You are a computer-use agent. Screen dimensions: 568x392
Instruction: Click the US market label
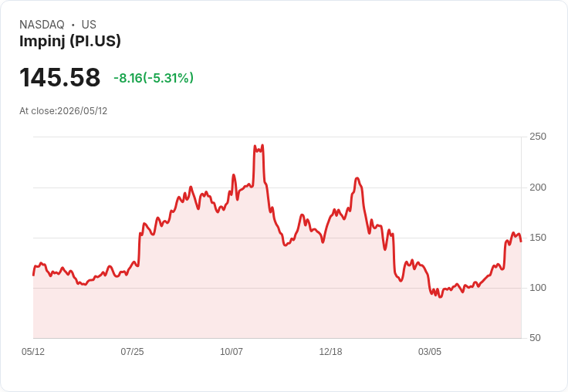(x=89, y=24)
